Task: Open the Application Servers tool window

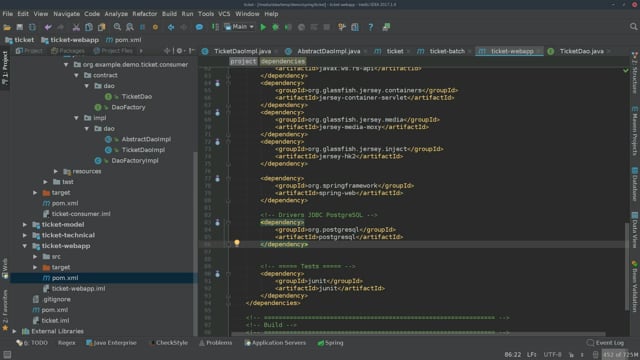Action: [276, 343]
